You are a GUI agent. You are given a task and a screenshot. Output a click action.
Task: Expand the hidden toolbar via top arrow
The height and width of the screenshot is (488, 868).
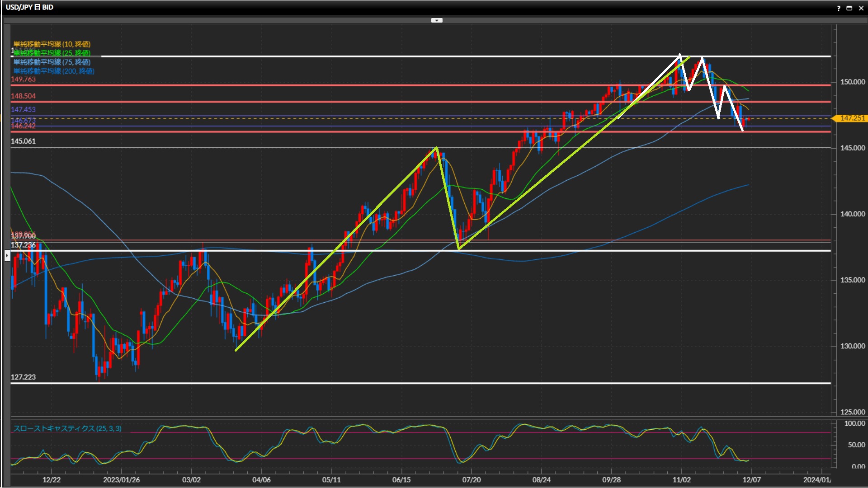tap(437, 20)
